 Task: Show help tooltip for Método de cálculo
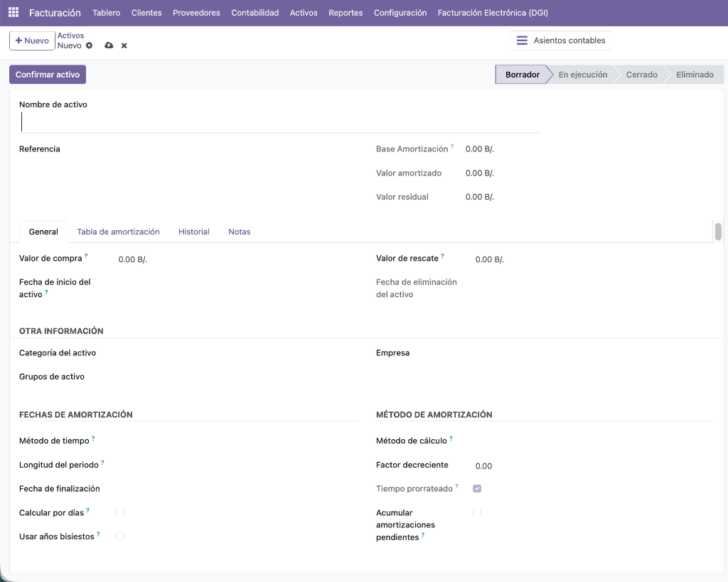[451, 438]
